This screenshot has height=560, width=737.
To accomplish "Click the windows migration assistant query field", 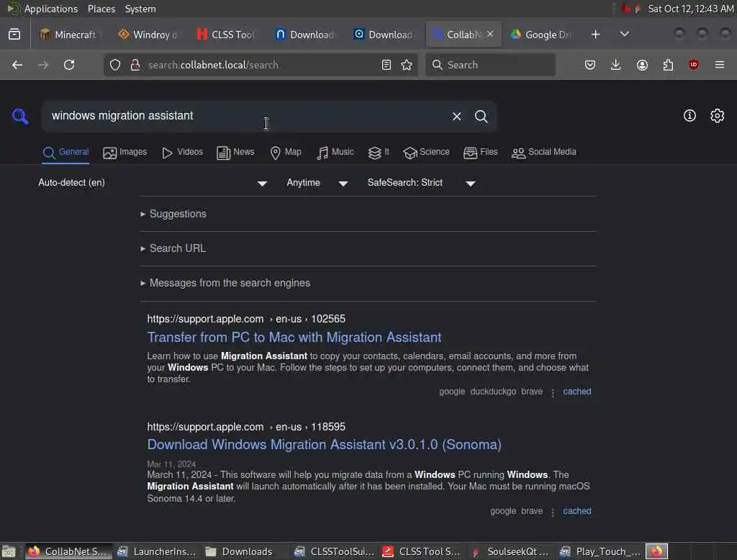I will click(245, 116).
